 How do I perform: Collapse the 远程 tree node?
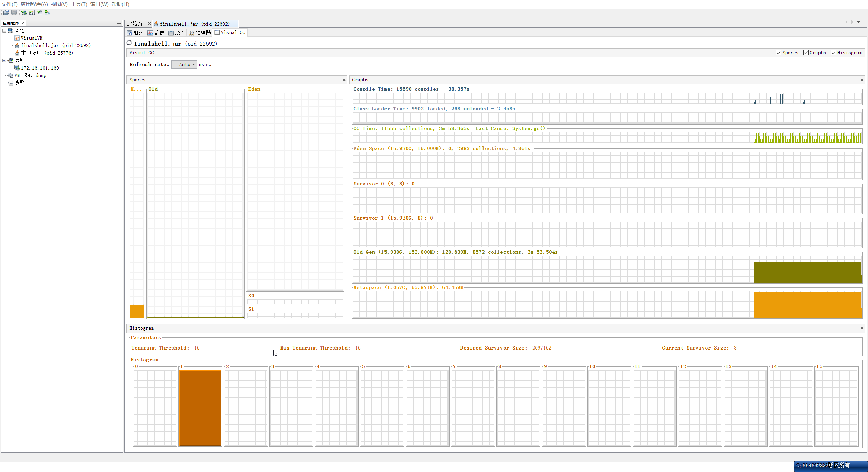point(4,60)
